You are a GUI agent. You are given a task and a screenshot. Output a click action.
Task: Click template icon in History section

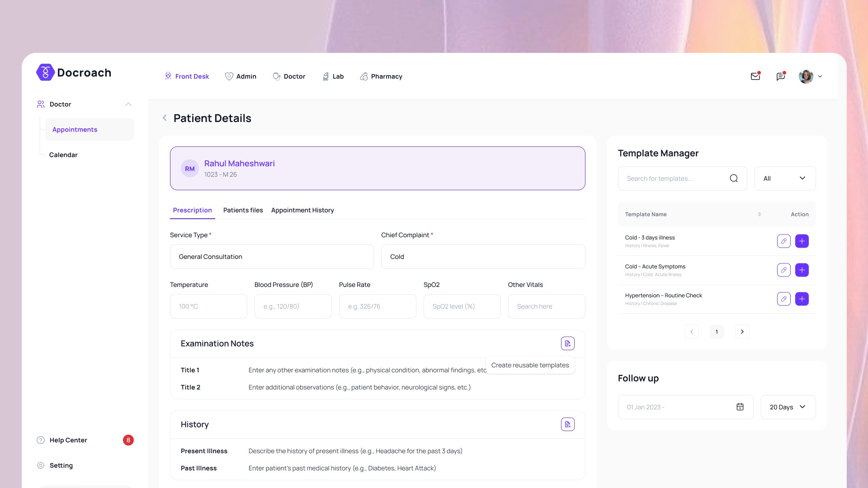tap(567, 424)
